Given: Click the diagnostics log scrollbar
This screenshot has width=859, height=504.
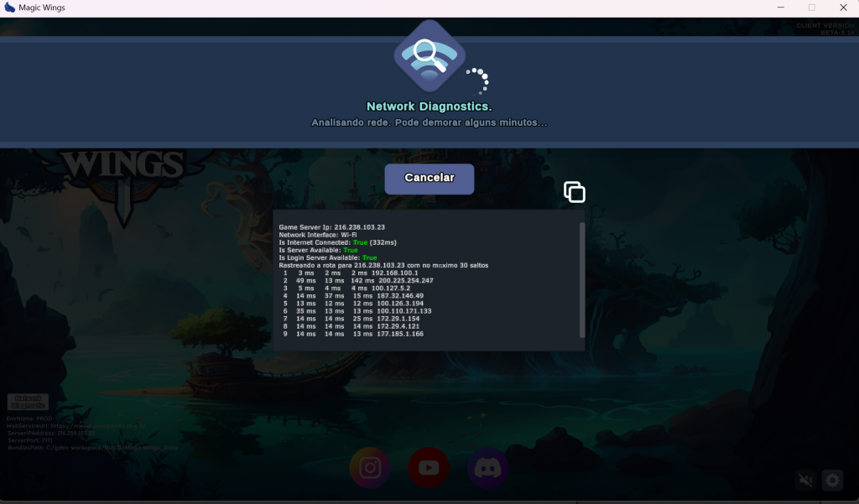Looking at the screenshot, I should [582, 280].
